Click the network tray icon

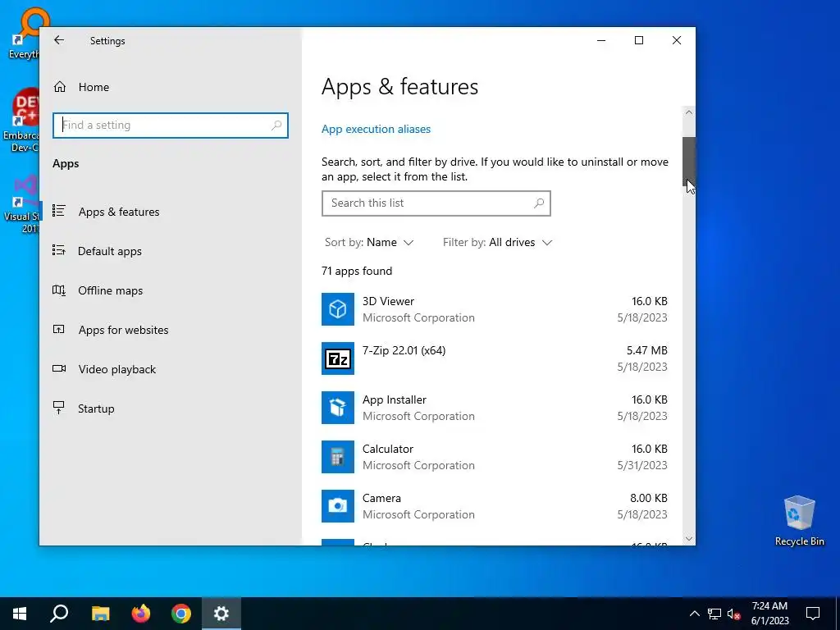(714, 614)
